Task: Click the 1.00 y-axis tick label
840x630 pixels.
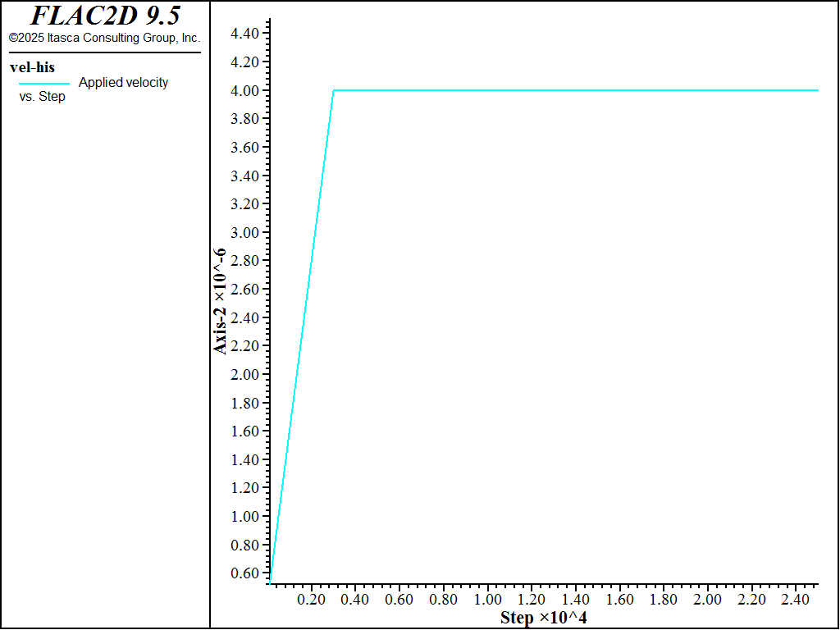Action: (x=244, y=517)
